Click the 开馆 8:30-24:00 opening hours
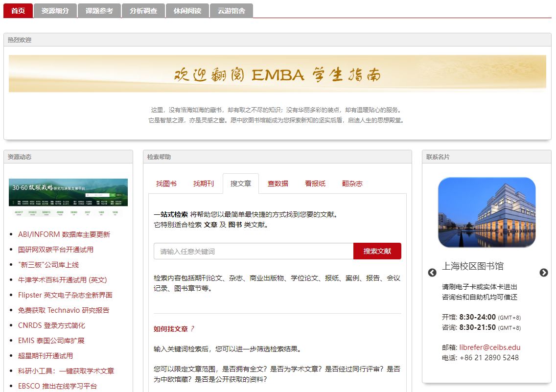556x392 pixels. coord(481,317)
